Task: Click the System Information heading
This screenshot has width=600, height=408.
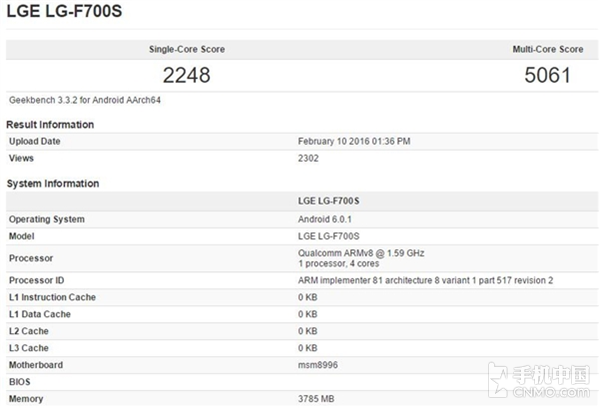Action: click(53, 184)
